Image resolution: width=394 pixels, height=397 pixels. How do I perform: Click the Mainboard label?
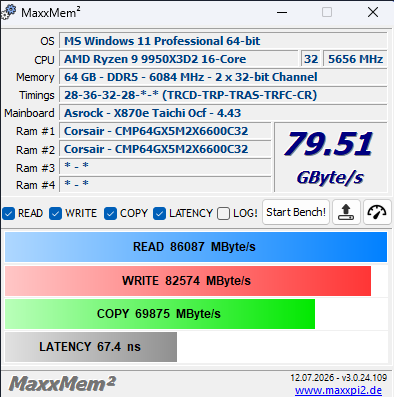coord(29,113)
